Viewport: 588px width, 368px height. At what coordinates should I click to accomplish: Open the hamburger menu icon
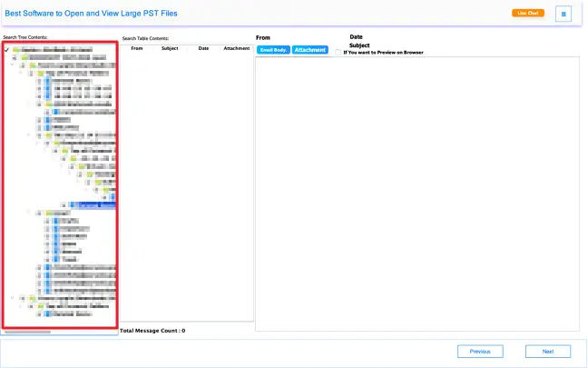(x=563, y=14)
